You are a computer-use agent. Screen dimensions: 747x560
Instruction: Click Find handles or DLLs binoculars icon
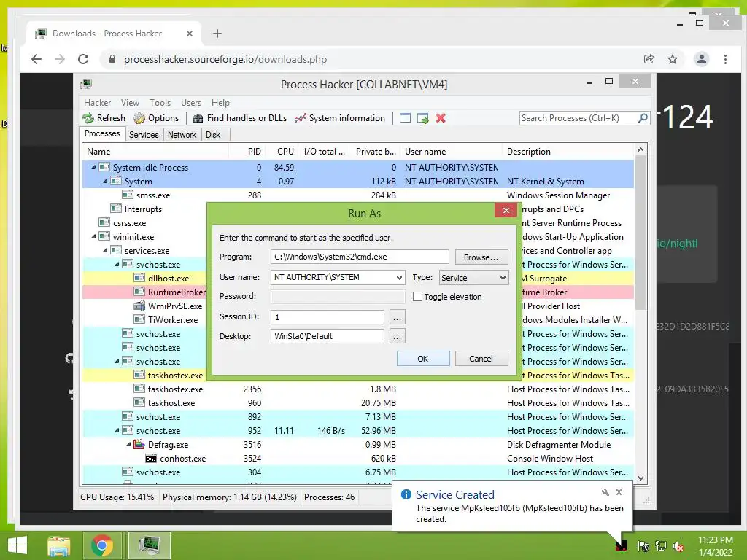[x=198, y=118]
